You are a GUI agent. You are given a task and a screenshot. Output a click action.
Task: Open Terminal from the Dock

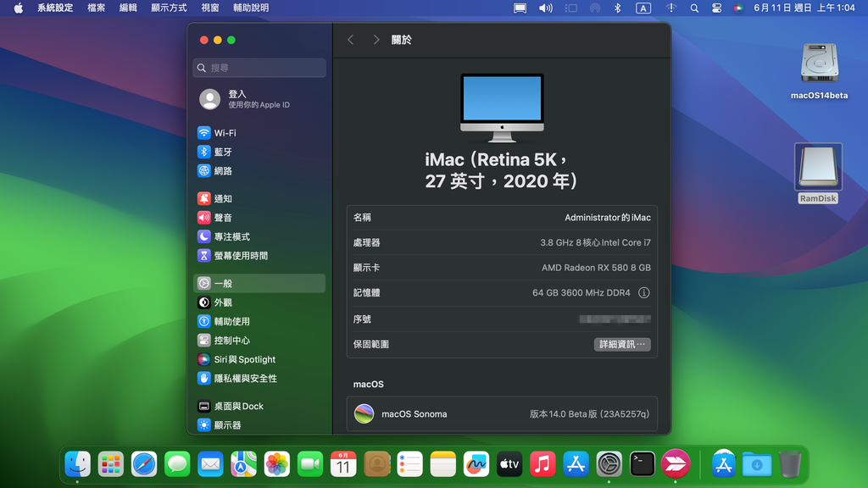pyautogui.click(x=643, y=464)
